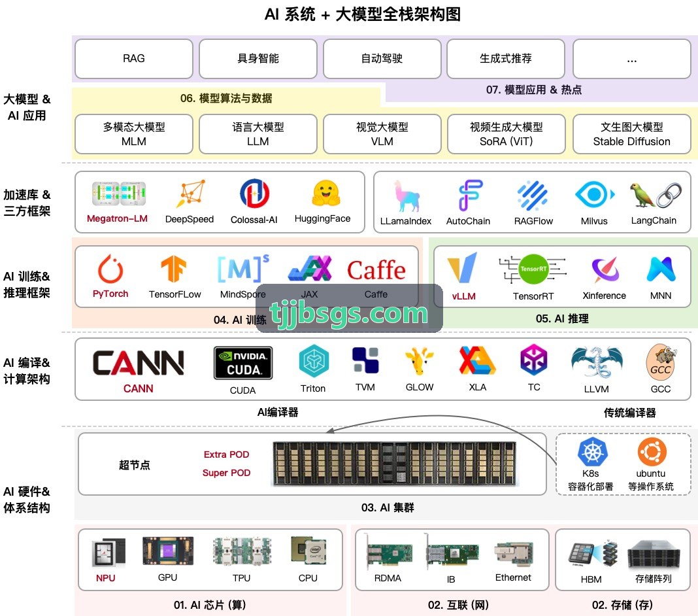Screen dimensions: 698x616
Task: Click the K8s helm wheel icon
Action: 593,452
